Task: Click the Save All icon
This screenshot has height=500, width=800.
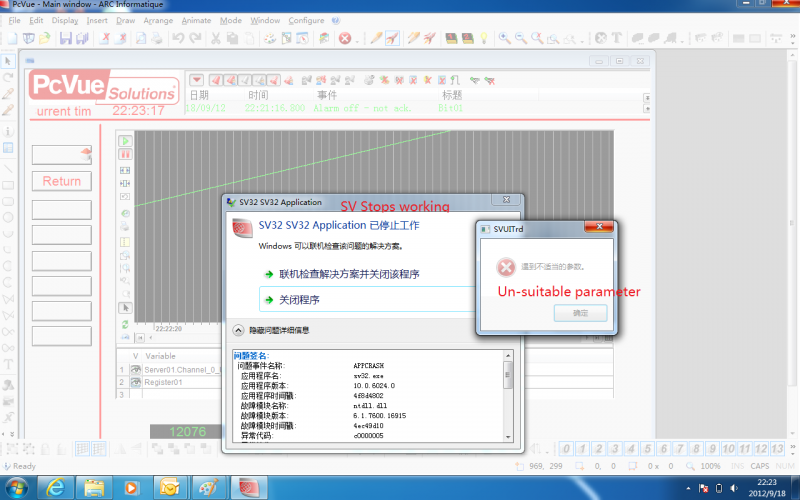Action: coord(82,38)
